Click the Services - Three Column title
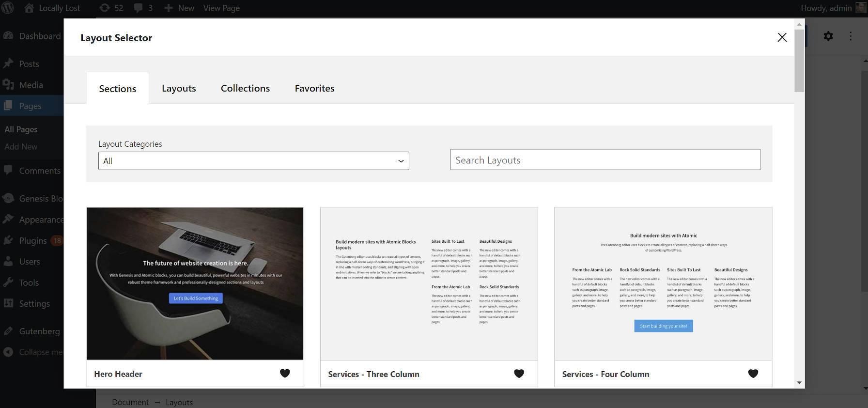This screenshot has width=868, height=408. pyautogui.click(x=373, y=374)
